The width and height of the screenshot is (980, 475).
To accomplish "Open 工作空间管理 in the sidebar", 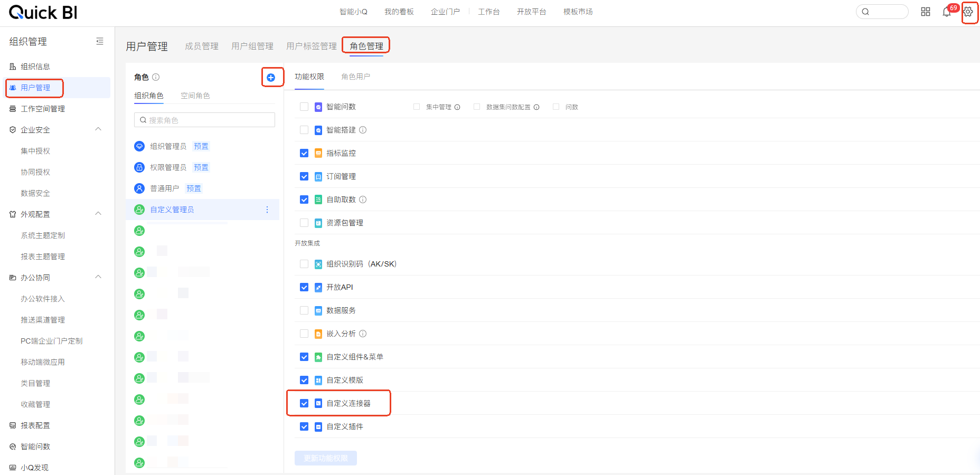I will 43,109.
